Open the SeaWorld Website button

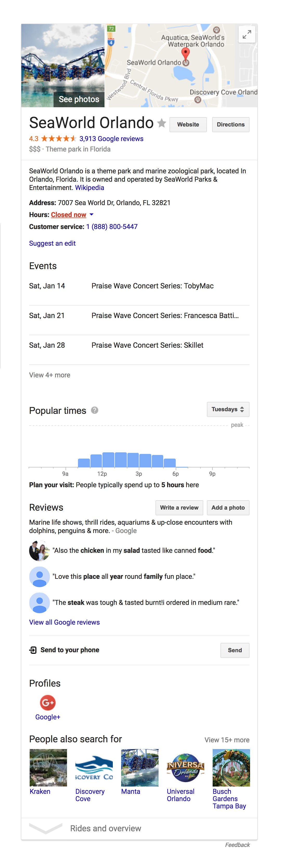(188, 125)
